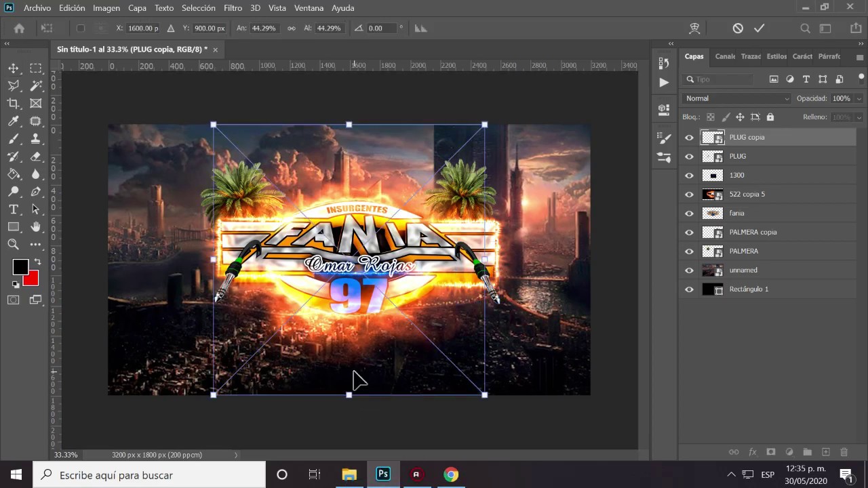Viewport: 868px width, 488px height.
Task: Cancel the transform in options bar
Action: pyautogui.click(x=738, y=28)
